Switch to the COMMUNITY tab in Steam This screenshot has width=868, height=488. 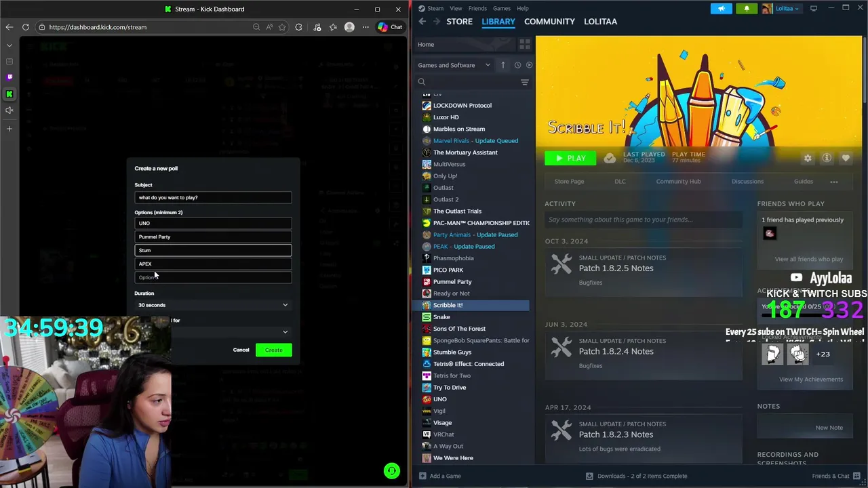(x=549, y=22)
